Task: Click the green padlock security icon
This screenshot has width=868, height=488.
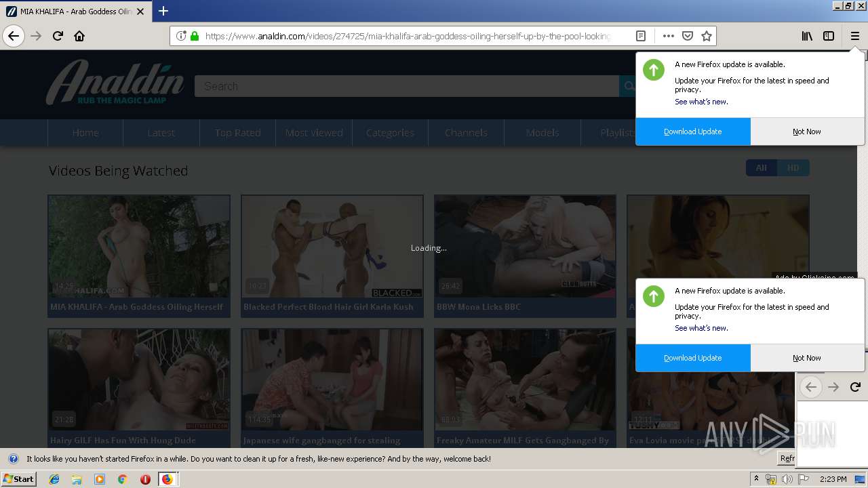Action: coord(195,36)
